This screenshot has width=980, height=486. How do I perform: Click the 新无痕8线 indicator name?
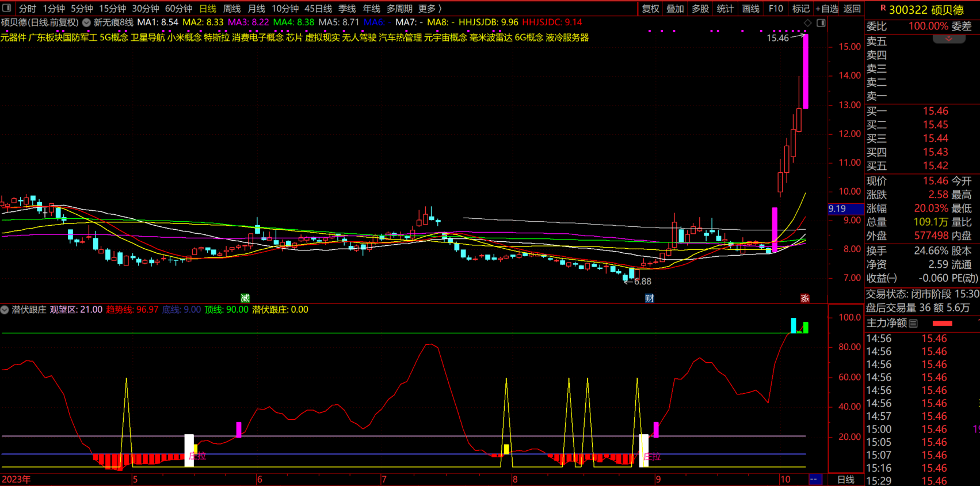113,22
